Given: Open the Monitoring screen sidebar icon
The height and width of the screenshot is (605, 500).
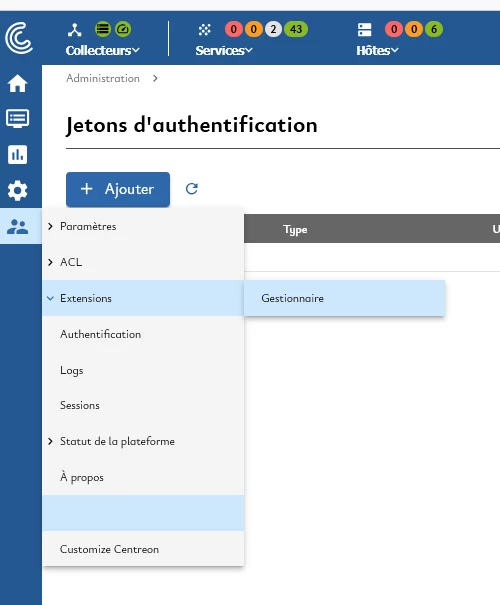Looking at the screenshot, I should click(x=17, y=118).
